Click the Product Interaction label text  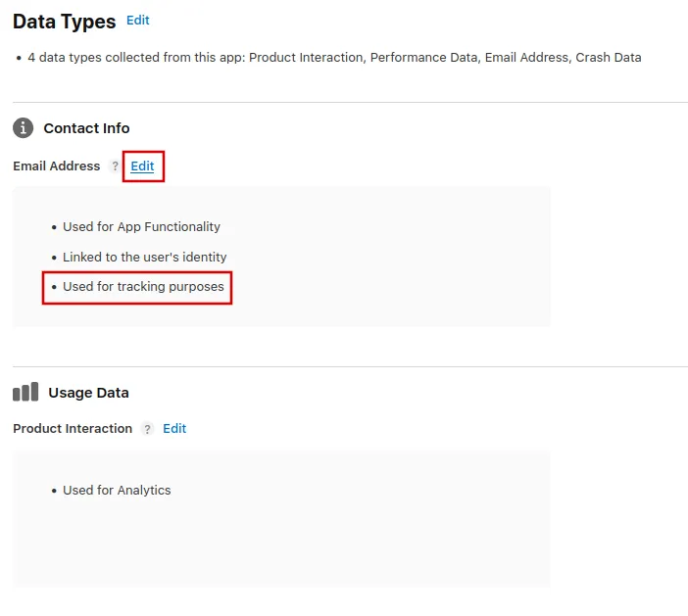point(73,429)
